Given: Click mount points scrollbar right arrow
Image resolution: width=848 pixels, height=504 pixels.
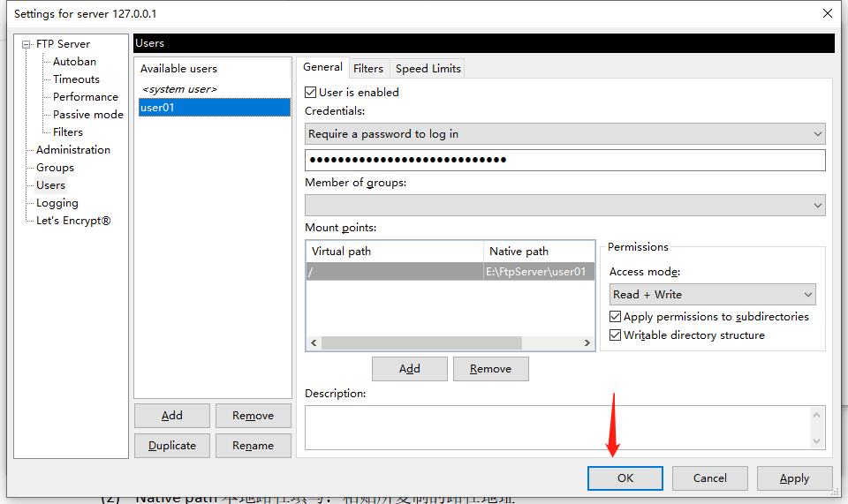Looking at the screenshot, I should click(x=587, y=343).
